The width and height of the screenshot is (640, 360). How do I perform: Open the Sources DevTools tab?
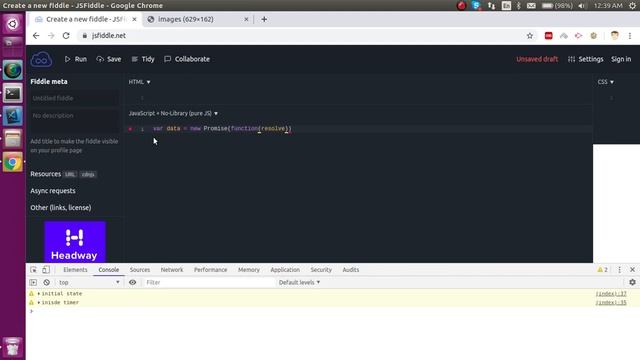140,270
